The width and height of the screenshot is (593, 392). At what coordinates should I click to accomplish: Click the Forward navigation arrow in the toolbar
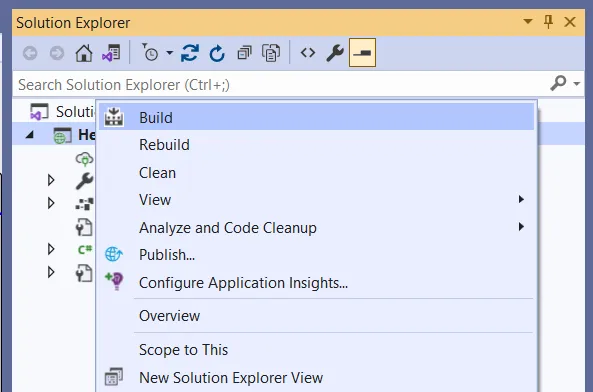pos(57,53)
